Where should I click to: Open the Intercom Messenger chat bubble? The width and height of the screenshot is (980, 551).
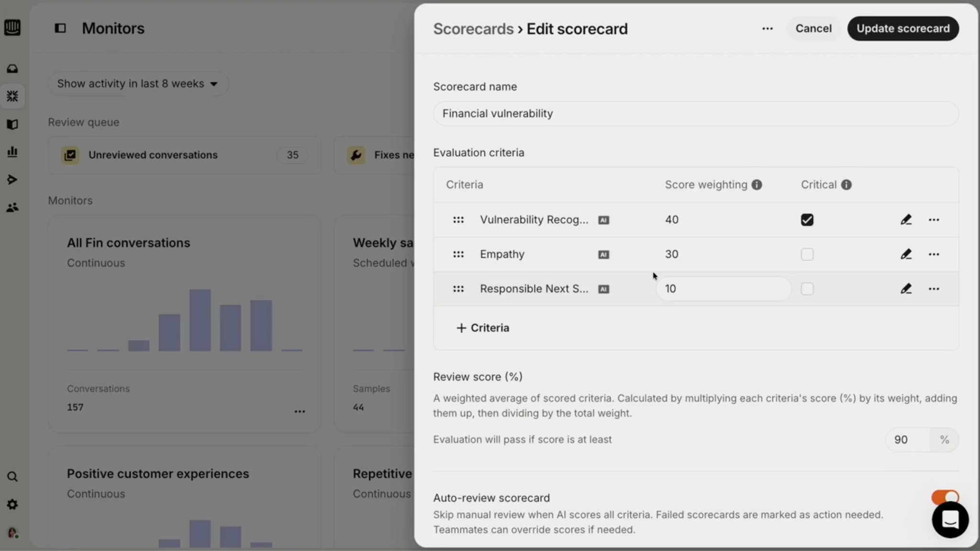950,520
